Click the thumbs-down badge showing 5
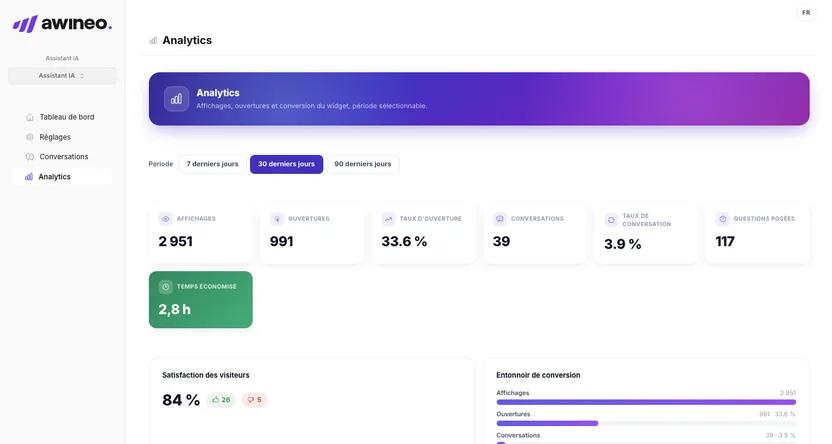 click(254, 400)
